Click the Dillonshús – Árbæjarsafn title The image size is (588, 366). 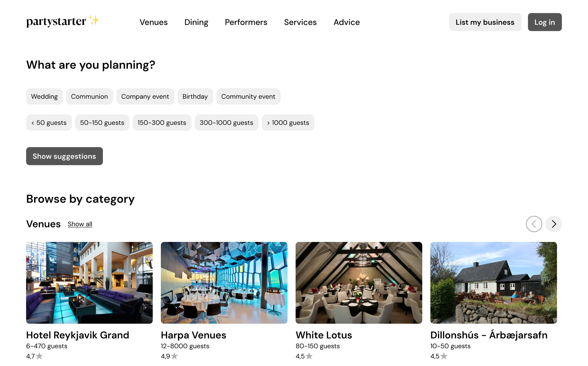[489, 335]
